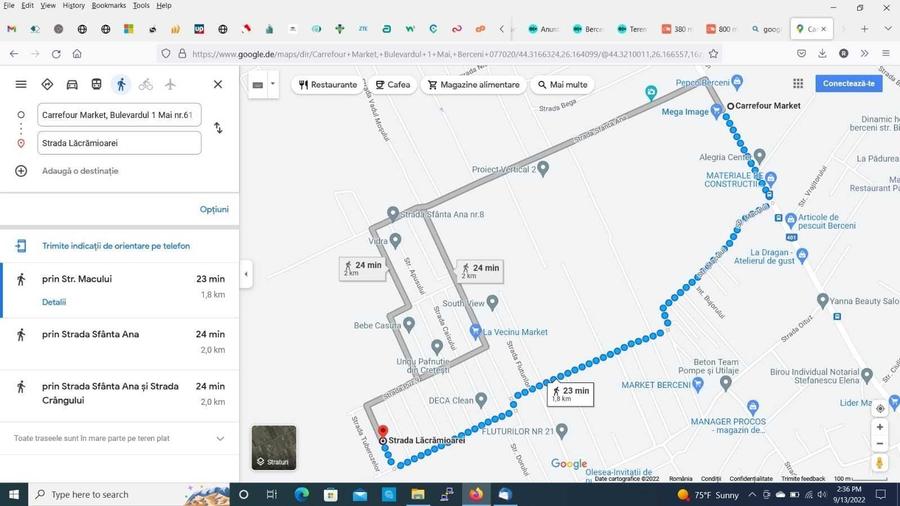
Task: Switch to the Gmail pinned tab
Action: pyautogui.click(x=11, y=29)
